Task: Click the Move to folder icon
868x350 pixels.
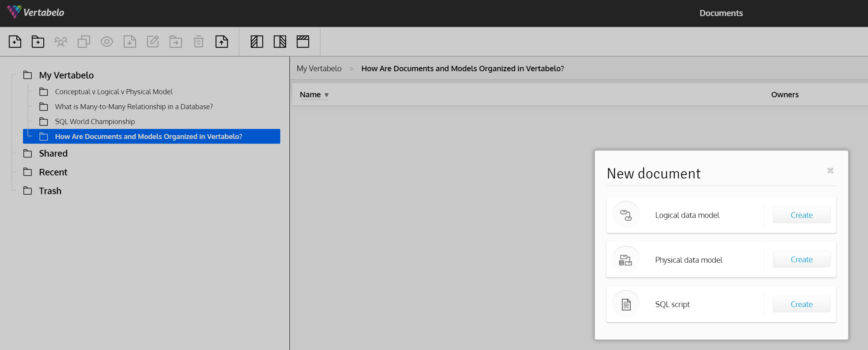Action: pyautogui.click(x=176, y=41)
